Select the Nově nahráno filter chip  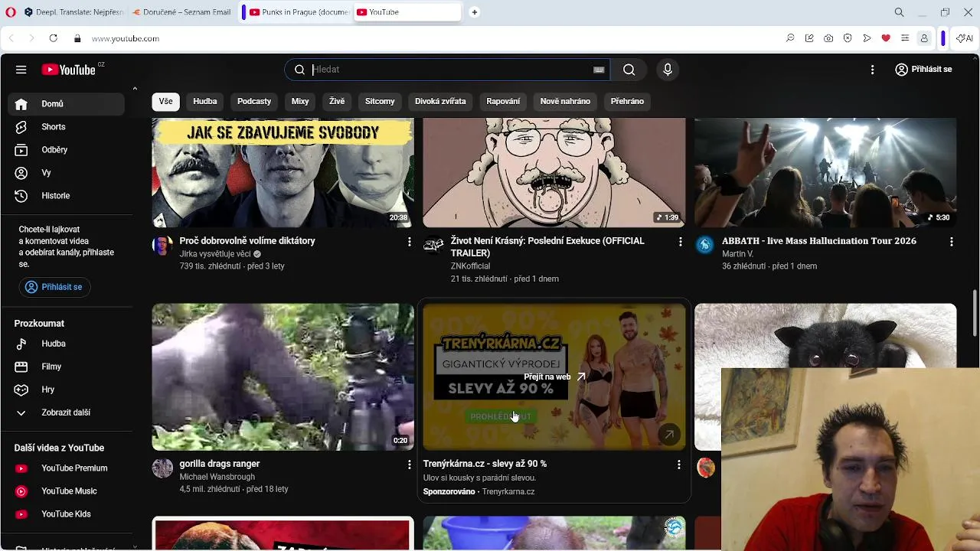coord(565,101)
